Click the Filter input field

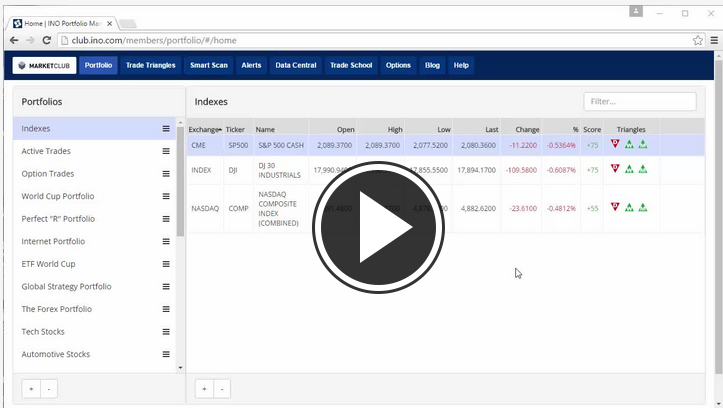coord(639,101)
